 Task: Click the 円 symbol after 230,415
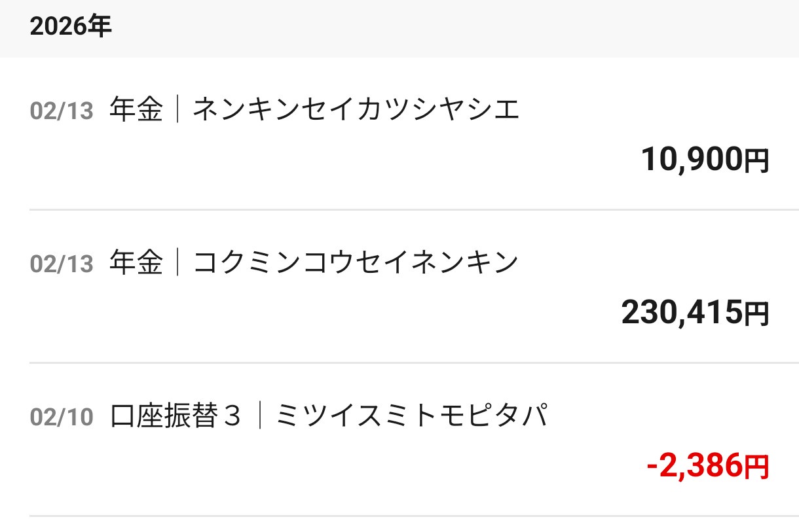tap(757, 314)
